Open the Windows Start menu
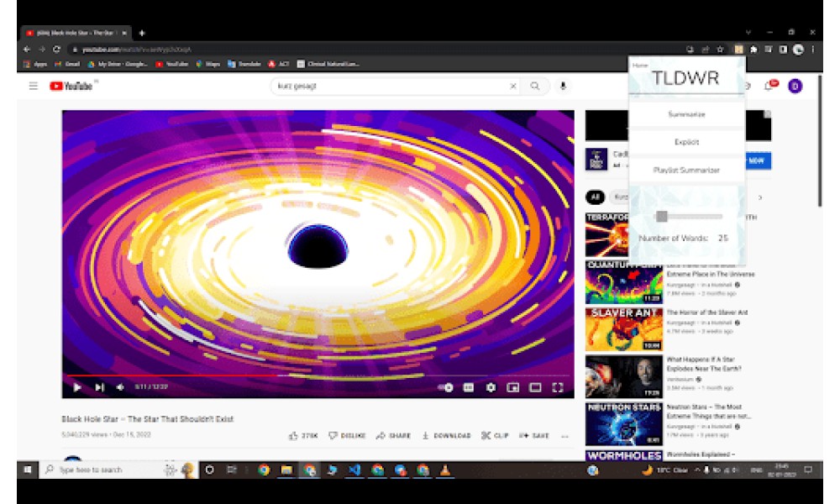The height and width of the screenshot is (504, 840). 28,470
